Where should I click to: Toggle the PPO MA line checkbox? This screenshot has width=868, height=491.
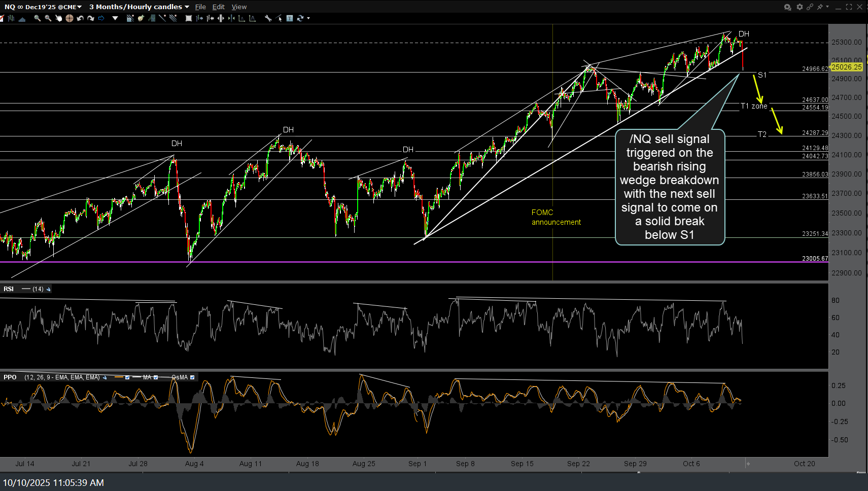tap(156, 377)
